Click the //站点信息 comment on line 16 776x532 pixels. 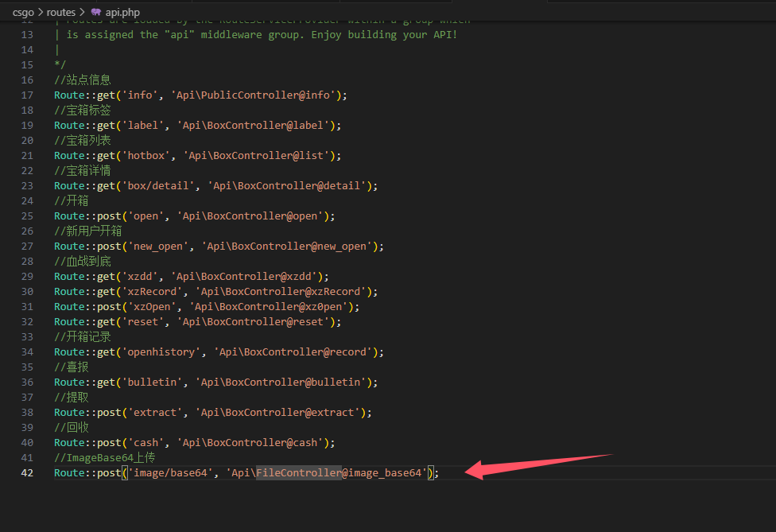82,80
